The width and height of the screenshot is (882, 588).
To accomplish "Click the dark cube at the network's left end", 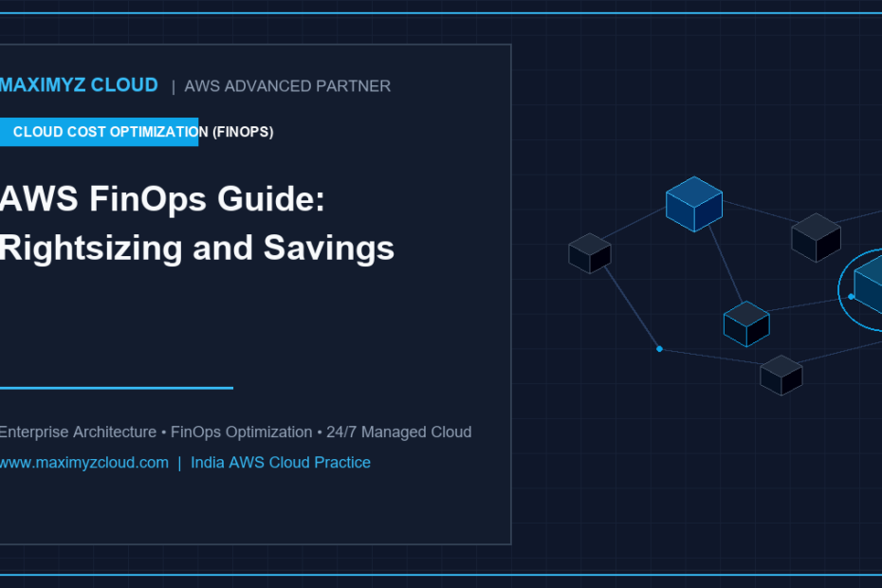I will [590, 253].
